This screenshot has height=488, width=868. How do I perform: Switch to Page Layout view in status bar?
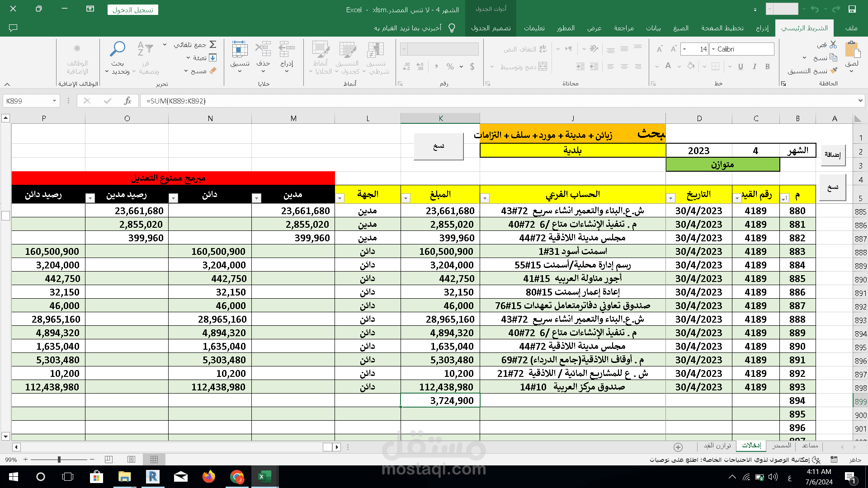[x=132, y=460]
